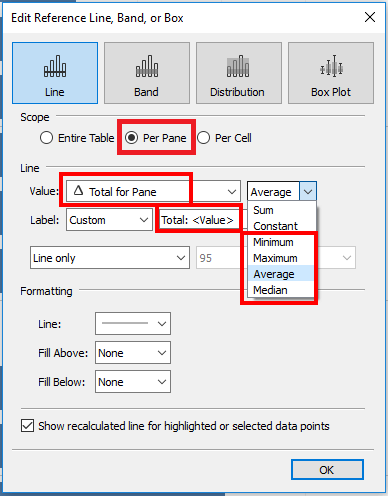Expand the Line only dropdown
389x496 pixels.
coord(110,258)
